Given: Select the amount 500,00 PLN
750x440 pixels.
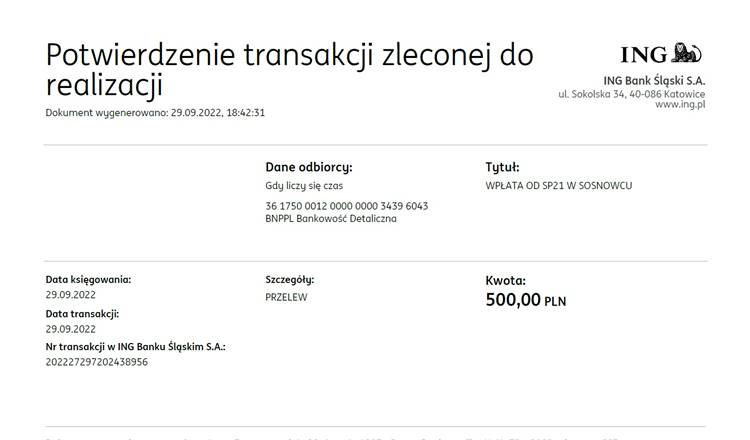Looking at the screenshot, I should coord(526,300).
